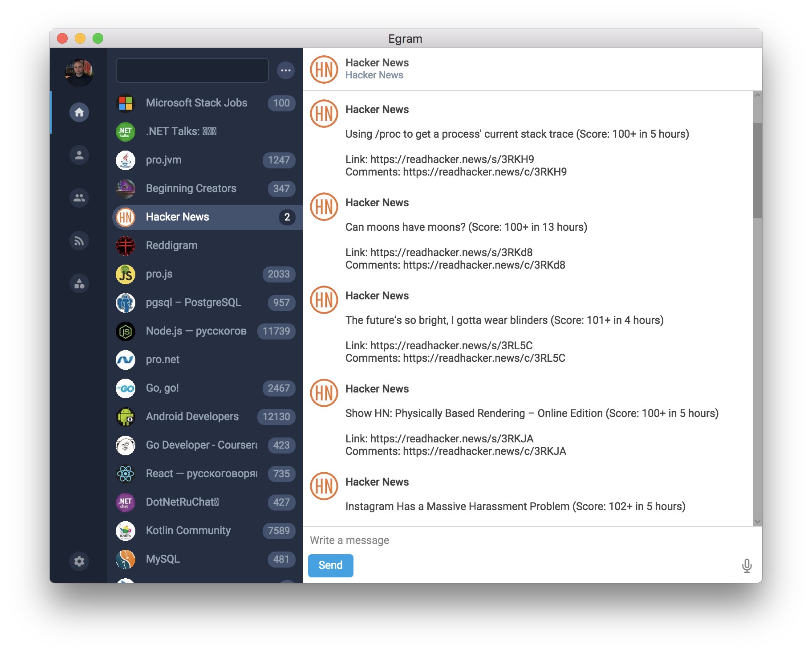This screenshot has width=812, height=654.
Task: Click the Beginning Creators avatar
Action: point(126,188)
